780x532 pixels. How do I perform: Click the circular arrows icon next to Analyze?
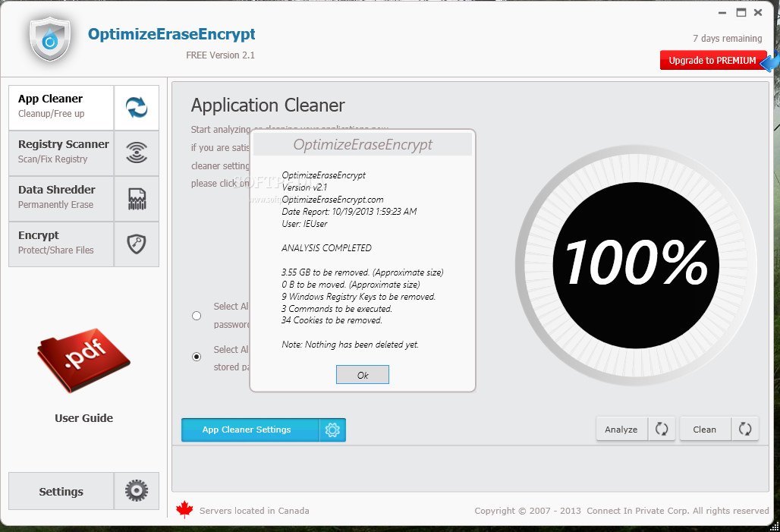point(661,429)
